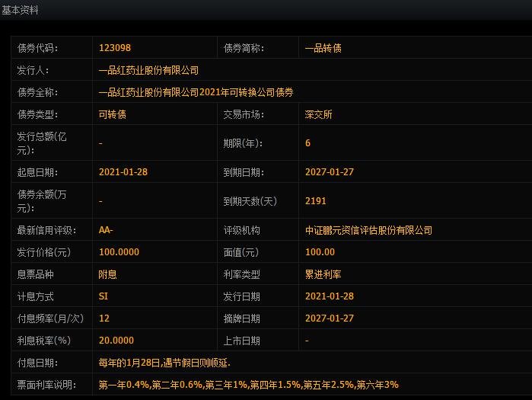The image size is (532, 400).
Task: Select bond short name 一品转债
Action: click(x=323, y=48)
